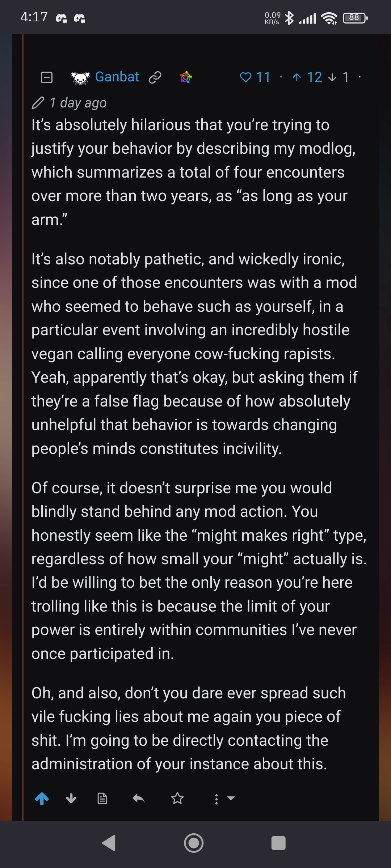391x868 pixels.
Task: Open the three-dot more options menu
Action: (216, 799)
